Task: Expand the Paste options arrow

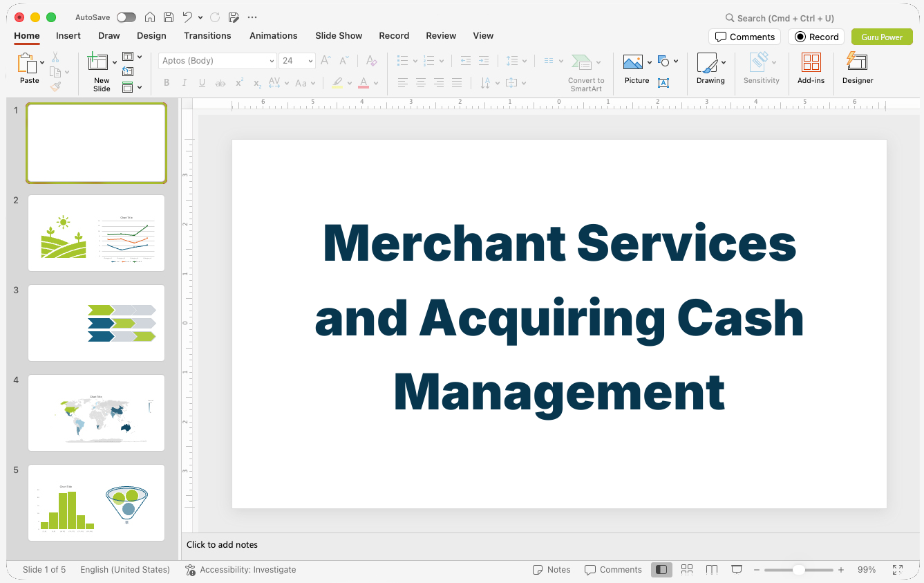Action: (x=42, y=62)
